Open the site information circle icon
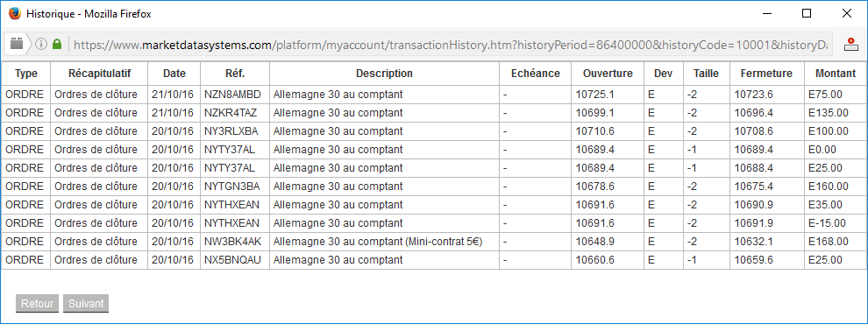868x324 pixels. coord(41,45)
